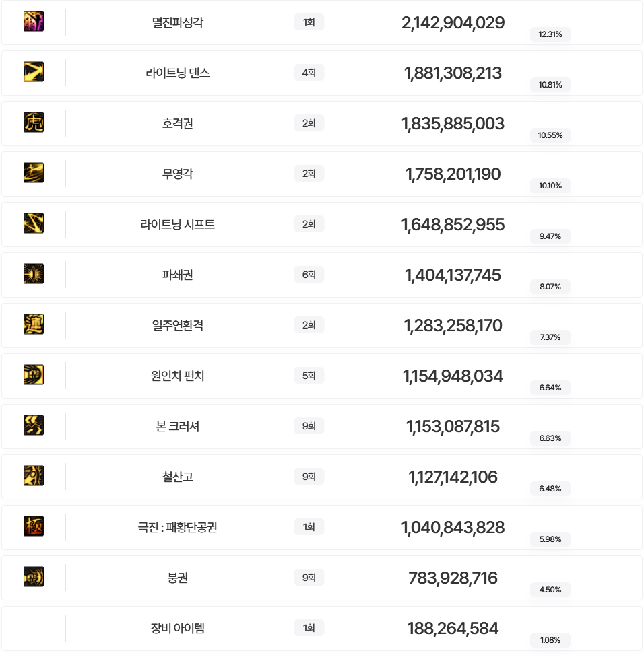This screenshot has width=644, height=657.
Task: Click the 무영각 skill icon
Action: pos(34,173)
